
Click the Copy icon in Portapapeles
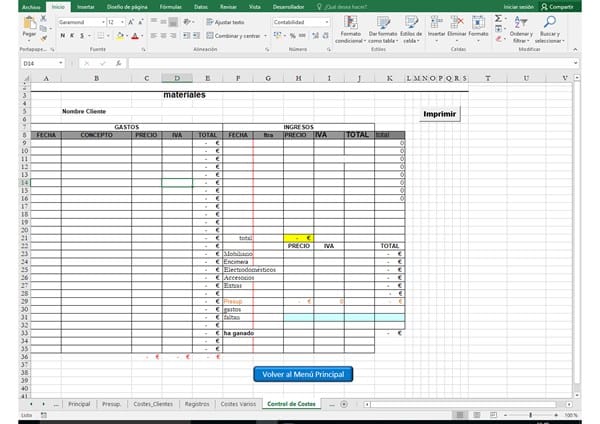point(44,28)
